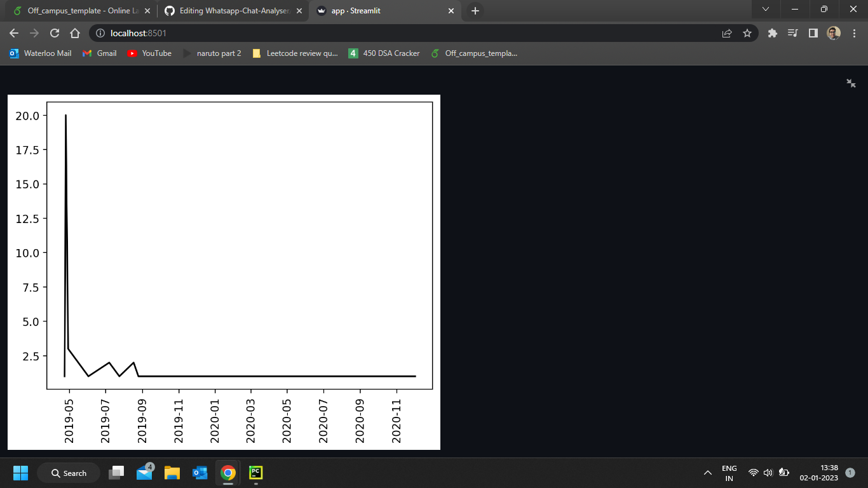Open the Chrome side panel icon
Viewport: 868px width, 488px height.
coord(813,33)
